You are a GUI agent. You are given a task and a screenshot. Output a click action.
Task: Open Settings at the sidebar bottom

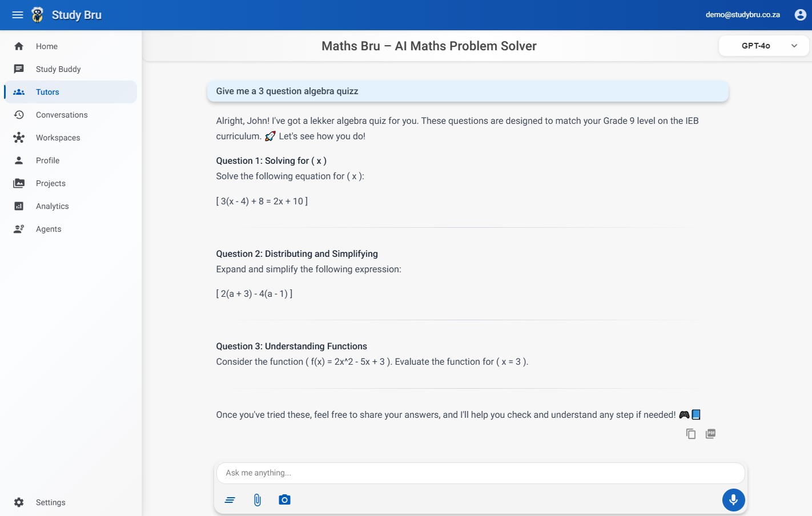coord(50,502)
